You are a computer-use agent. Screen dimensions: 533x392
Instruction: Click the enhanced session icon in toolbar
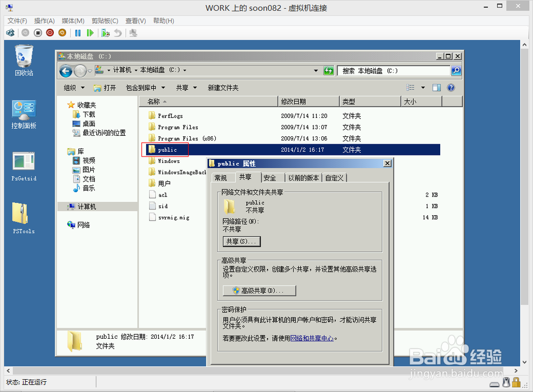pyautogui.click(x=133, y=33)
